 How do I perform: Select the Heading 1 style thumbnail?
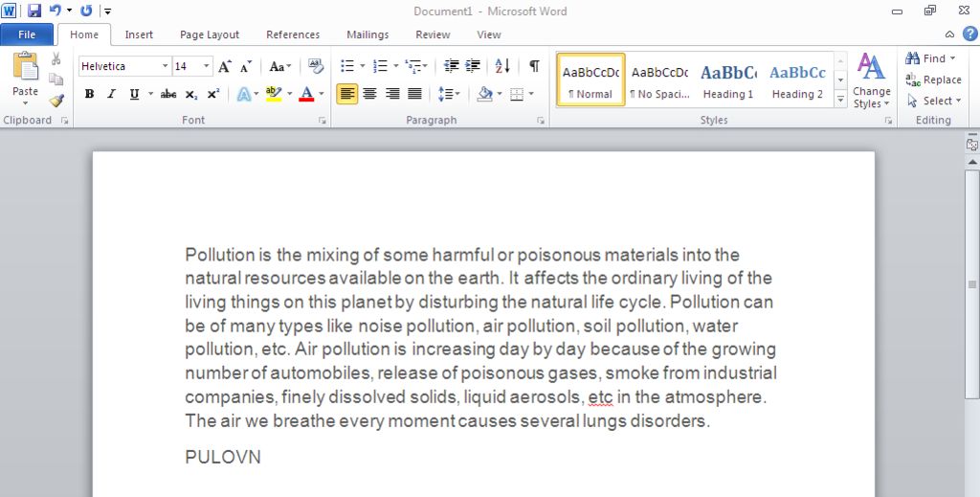point(728,80)
